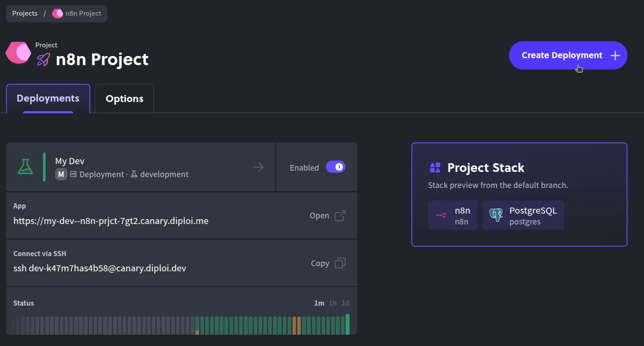Image resolution: width=644 pixels, height=346 pixels.
Task: Open the app using the external link icon
Action: click(341, 215)
